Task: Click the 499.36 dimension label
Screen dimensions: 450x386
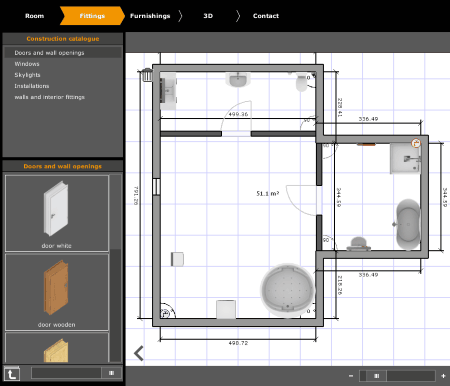Action: (238, 114)
